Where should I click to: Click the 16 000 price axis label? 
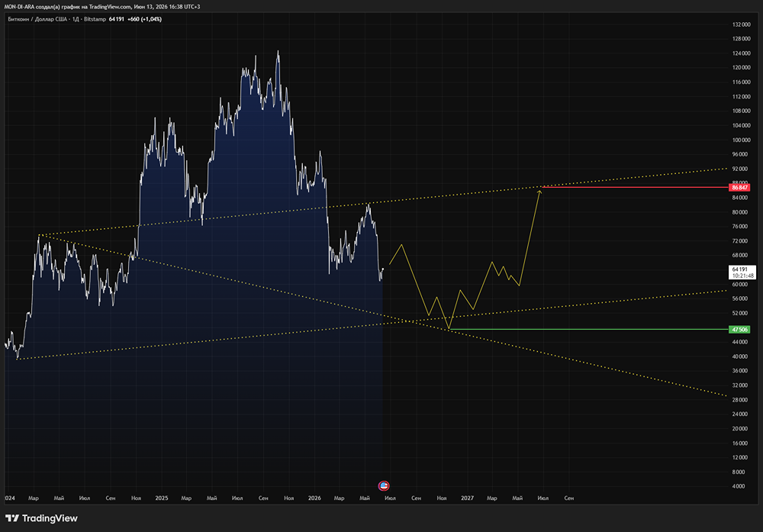pyautogui.click(x=739, y=443)
